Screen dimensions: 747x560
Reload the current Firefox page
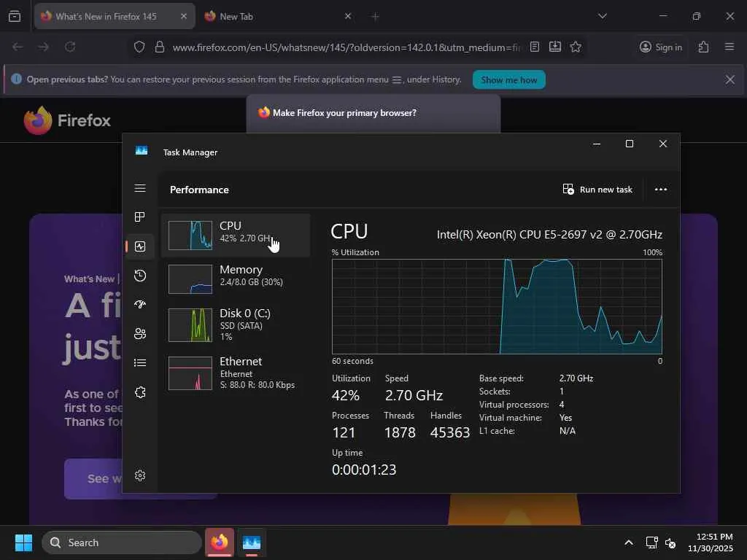point(70,47)
